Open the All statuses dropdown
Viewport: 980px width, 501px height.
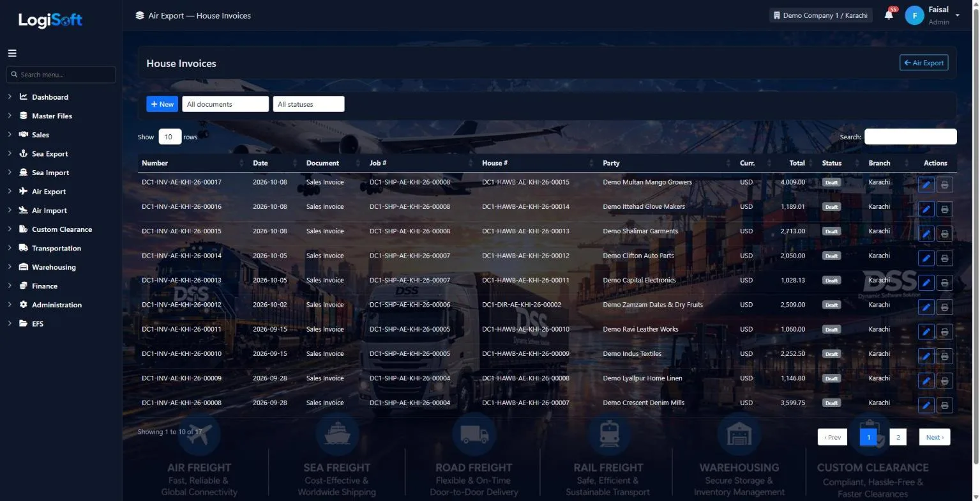pyautogui.click(x=308, y=104)
